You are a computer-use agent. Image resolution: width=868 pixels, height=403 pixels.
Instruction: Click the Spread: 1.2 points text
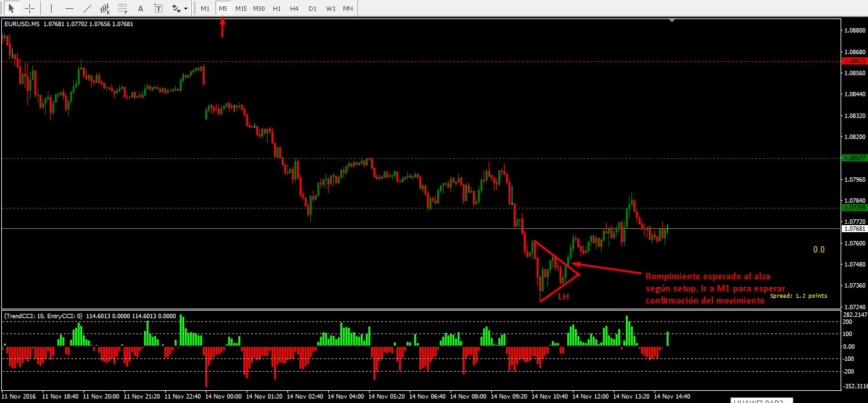click(x=799, y=296)
